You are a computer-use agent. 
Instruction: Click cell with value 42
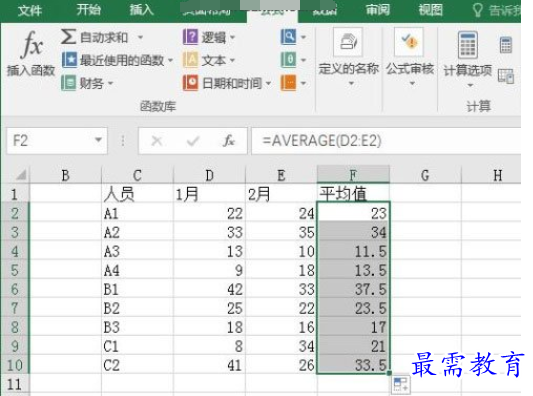pos(209,289)
